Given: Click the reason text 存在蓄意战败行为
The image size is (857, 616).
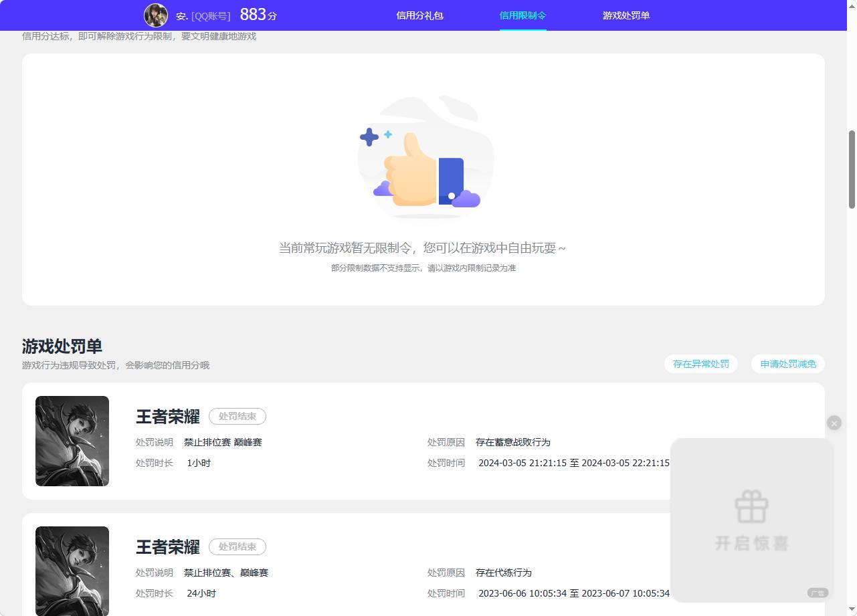Looking at the screenshot, I should [x=513, y=442].
